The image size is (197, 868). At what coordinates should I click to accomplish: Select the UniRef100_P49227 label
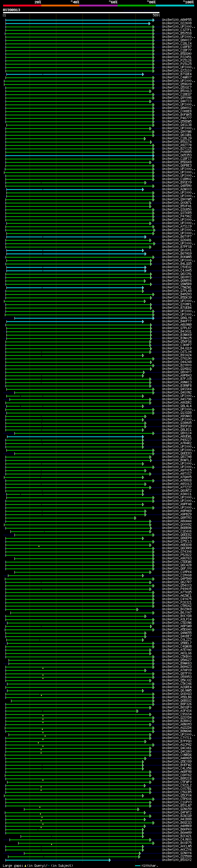coord(177,440)
